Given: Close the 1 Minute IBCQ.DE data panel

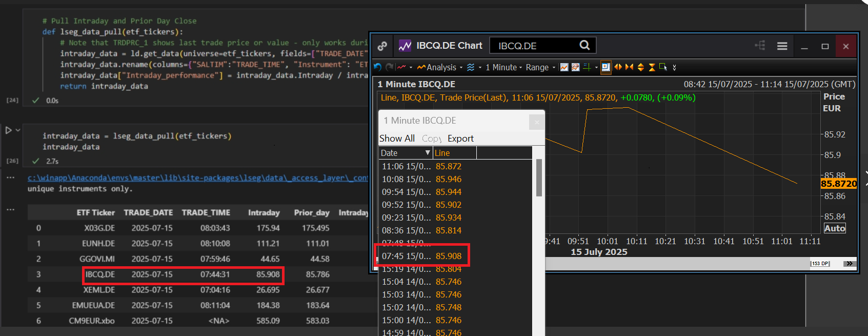Looking at the screenshot, I should (x=537, y=122).
